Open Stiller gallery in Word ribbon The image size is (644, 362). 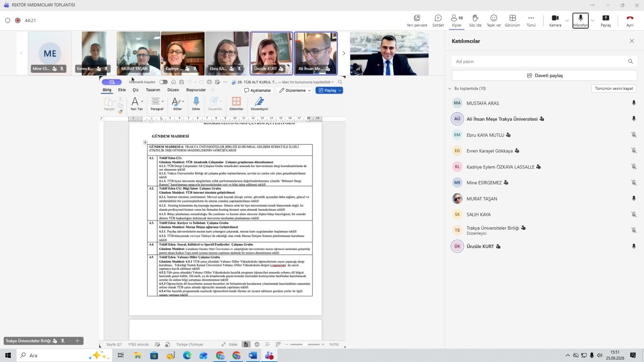pos(178,103)
